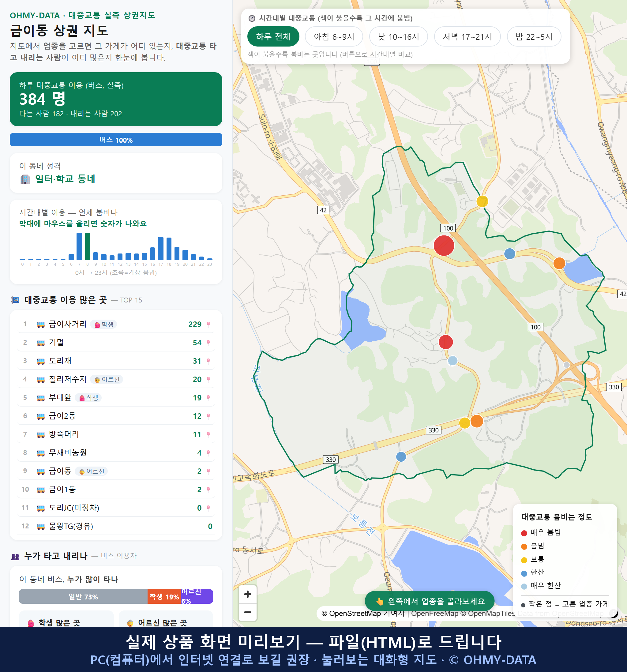Click the orange marker beside the eastern reservoir
627x672 pixels.
(559, 263)
